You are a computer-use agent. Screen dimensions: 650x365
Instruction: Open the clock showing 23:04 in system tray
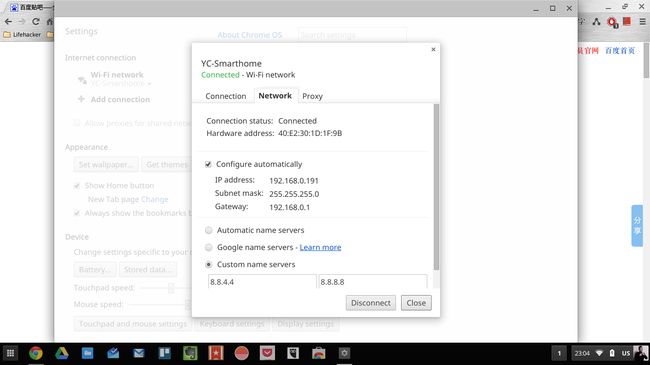click(582, 353)
